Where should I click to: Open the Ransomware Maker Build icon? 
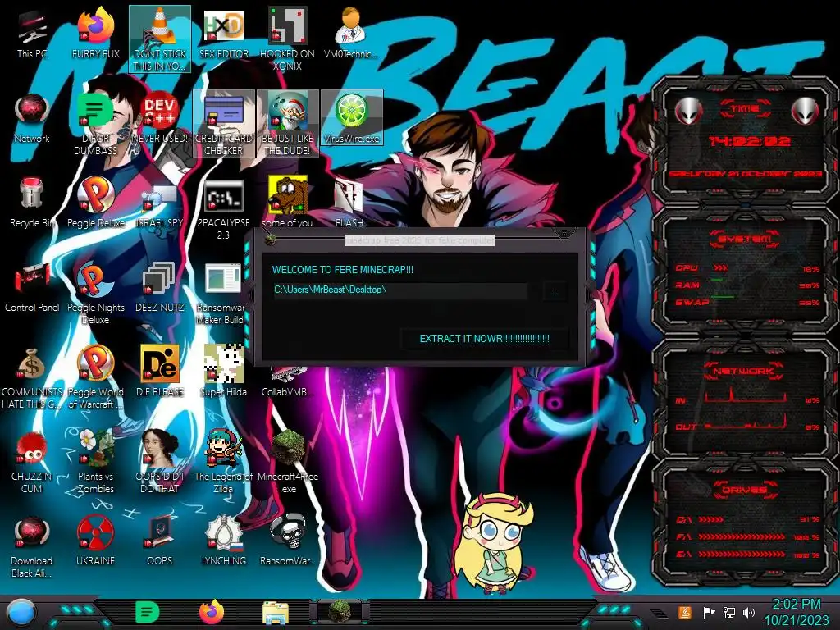(221, 293)
